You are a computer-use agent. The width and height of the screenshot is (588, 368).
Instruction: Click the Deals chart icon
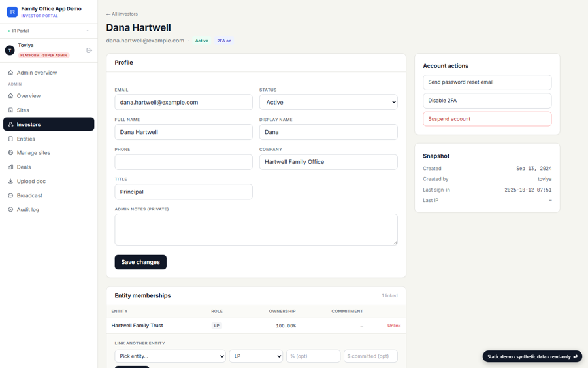pos(10,167)
